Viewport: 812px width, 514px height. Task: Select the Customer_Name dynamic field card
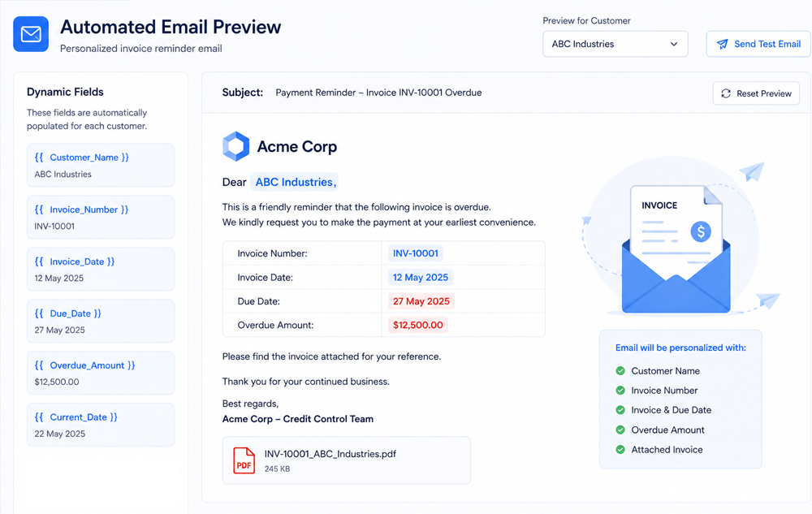pos(101,165)
